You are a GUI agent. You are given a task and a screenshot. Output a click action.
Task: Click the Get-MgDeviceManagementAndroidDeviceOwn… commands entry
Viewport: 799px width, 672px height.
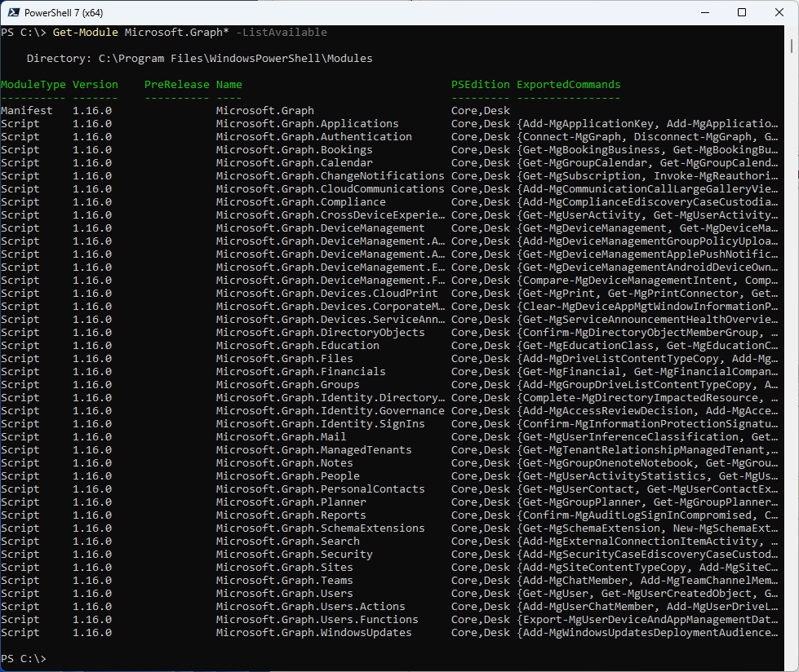[x=648, y=267]
